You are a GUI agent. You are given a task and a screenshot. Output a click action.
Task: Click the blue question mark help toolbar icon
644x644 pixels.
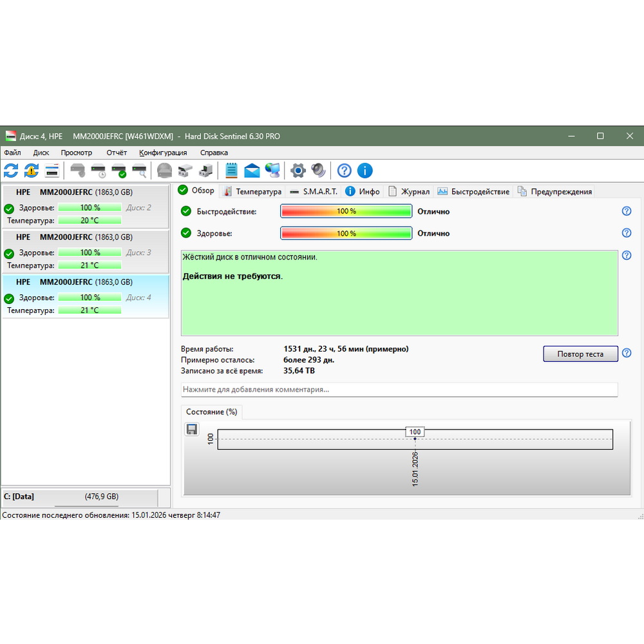point(345,171)
